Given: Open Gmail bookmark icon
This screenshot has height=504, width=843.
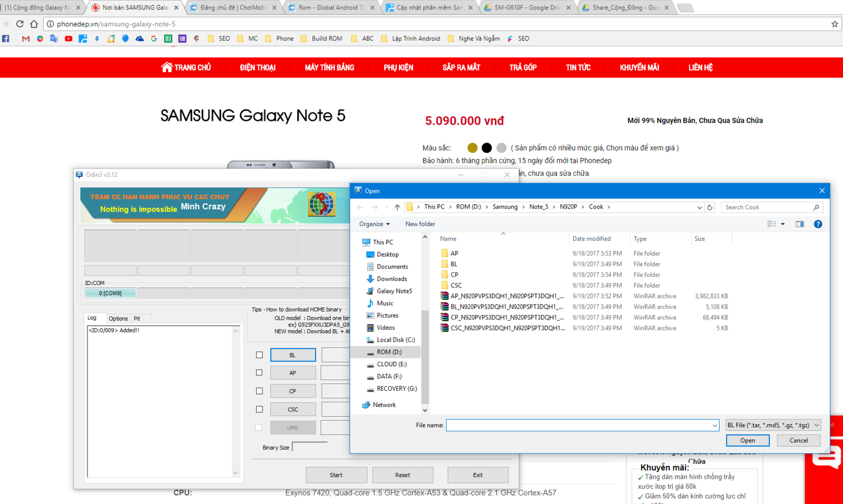Looking at the screenshot, I should [25, 38].
